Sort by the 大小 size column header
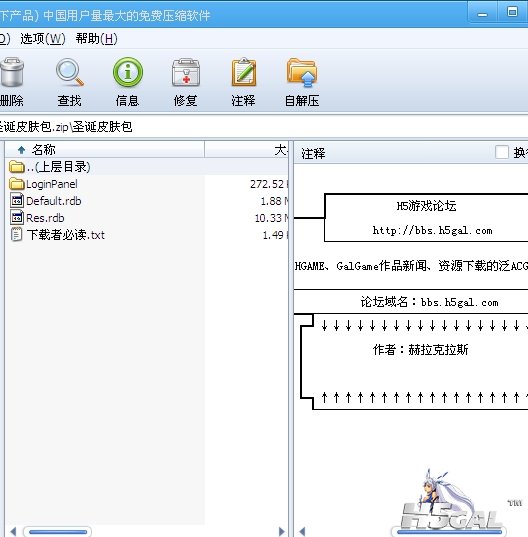 click(247, 150)
